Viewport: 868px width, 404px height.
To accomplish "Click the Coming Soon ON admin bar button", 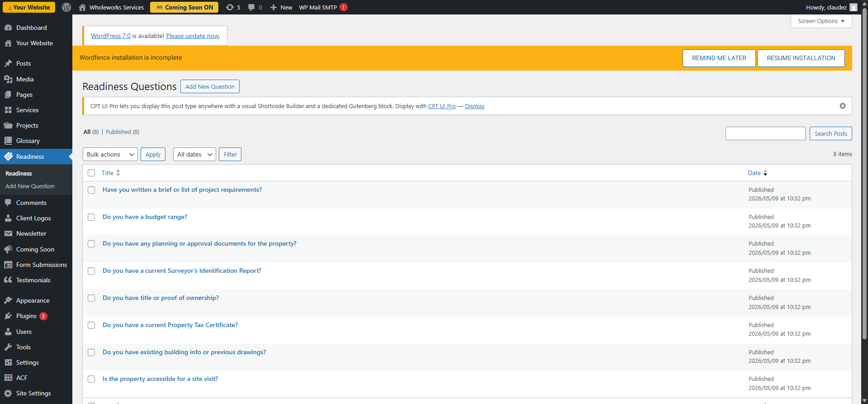I will 184,7.
